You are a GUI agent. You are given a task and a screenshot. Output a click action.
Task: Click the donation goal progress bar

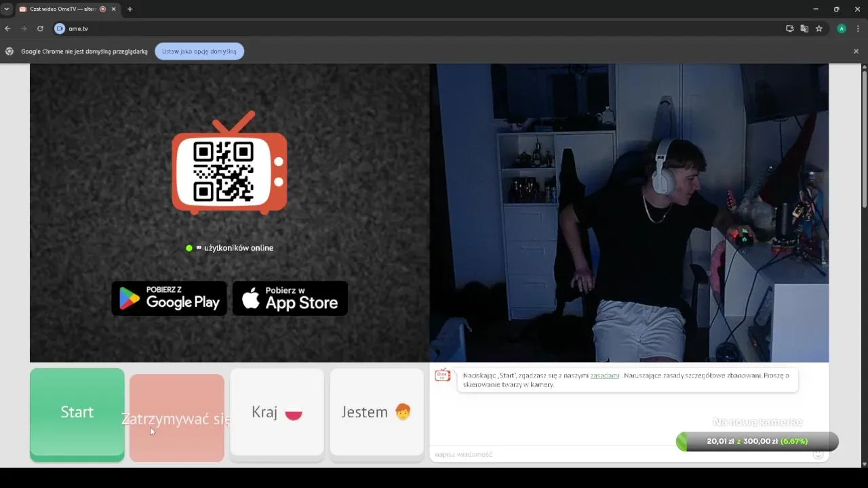click(757, 441)
